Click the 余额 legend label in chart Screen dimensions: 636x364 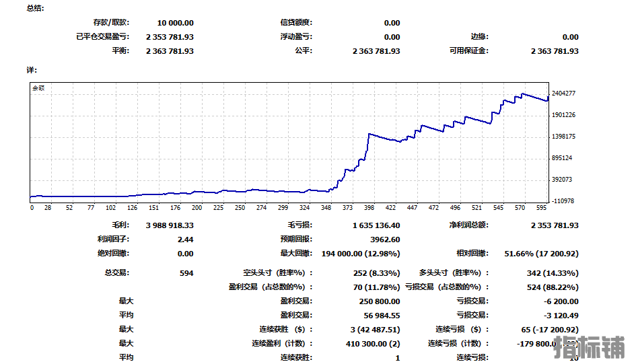(38, 88)
